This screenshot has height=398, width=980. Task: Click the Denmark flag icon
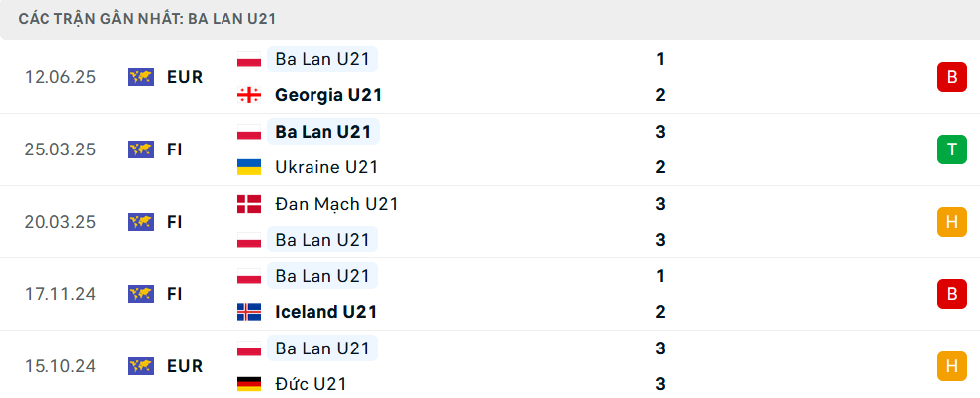pos(249,203)
